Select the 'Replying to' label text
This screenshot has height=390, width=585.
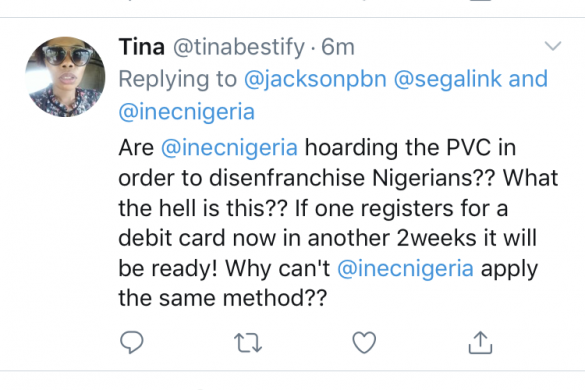pyautogui.click(x=178, y=79)
